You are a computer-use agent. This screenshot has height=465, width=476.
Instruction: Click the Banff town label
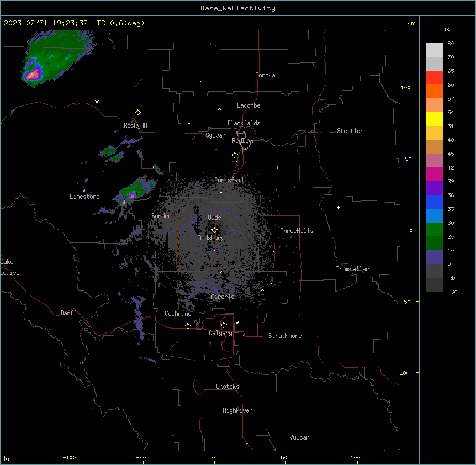[x=68, y=313]
